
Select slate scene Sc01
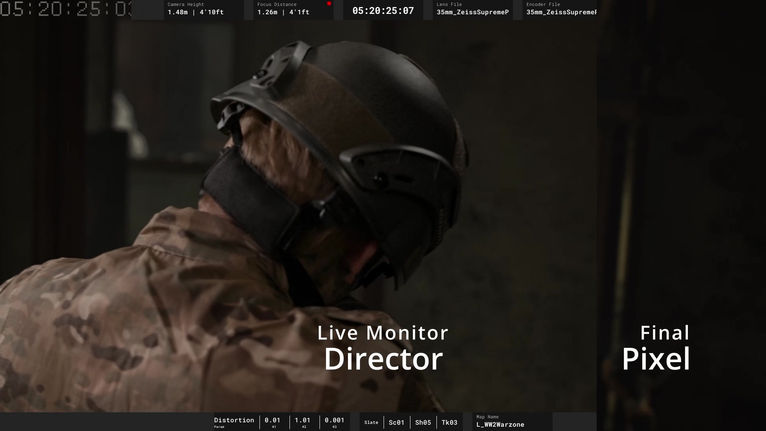pos(397,423)
